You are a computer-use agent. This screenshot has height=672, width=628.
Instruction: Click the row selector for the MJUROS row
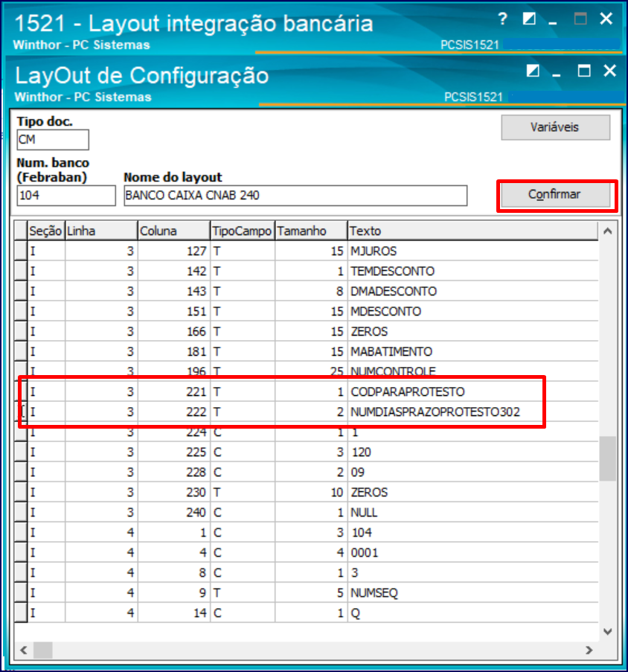pos(21,251)
